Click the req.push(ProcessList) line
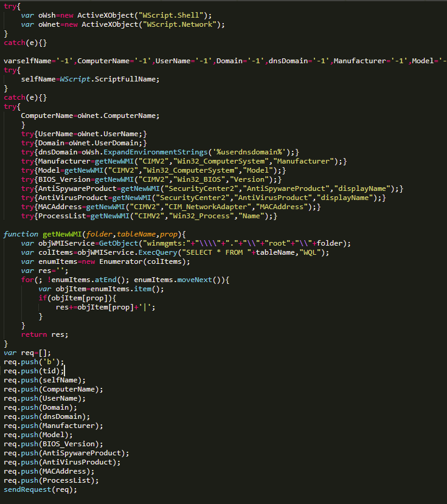The image size is (447, 504). (x=52, y=480)
